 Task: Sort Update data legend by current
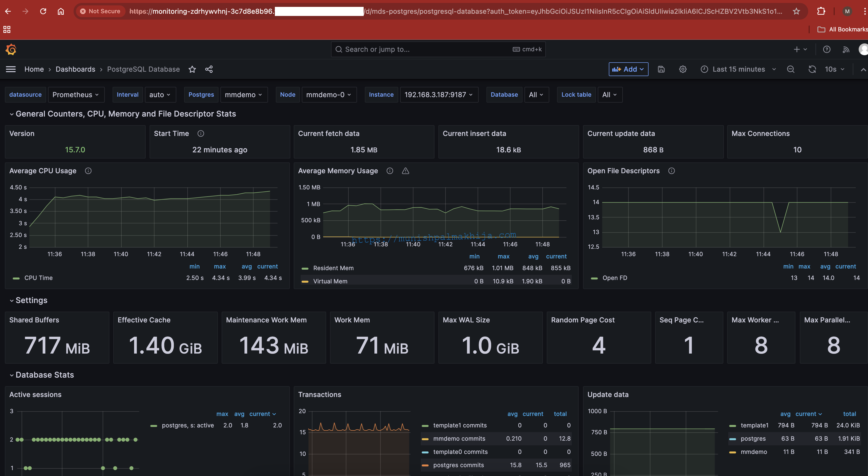coord(809,414)
